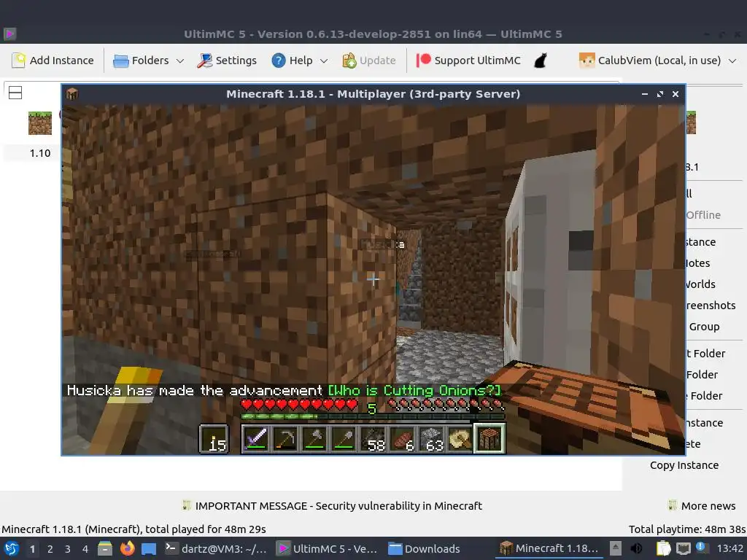Click the black cat icon in toolbar
The height and width of the screenshot is (560, 747).
541,61
